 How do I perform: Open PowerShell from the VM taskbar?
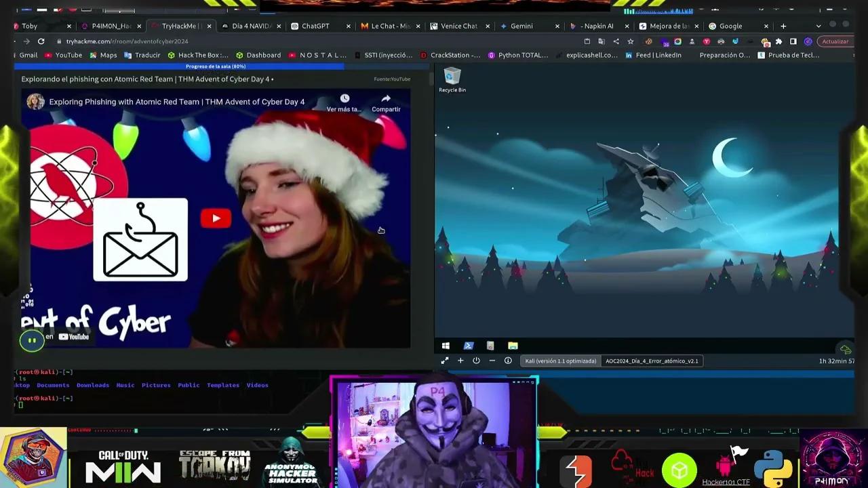point(468,346)
